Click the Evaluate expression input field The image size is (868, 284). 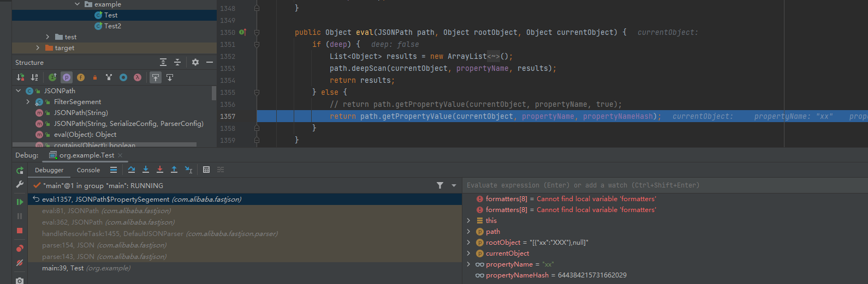tap(665, 185)
